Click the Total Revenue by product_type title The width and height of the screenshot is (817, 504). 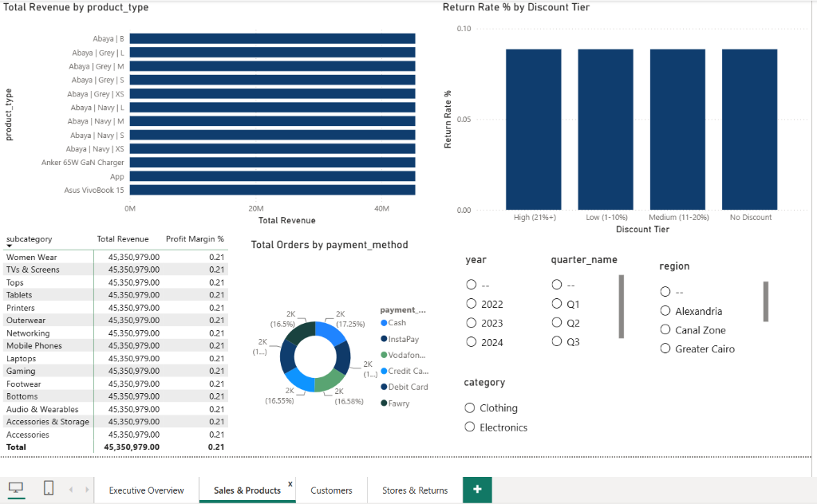[76, 7]
